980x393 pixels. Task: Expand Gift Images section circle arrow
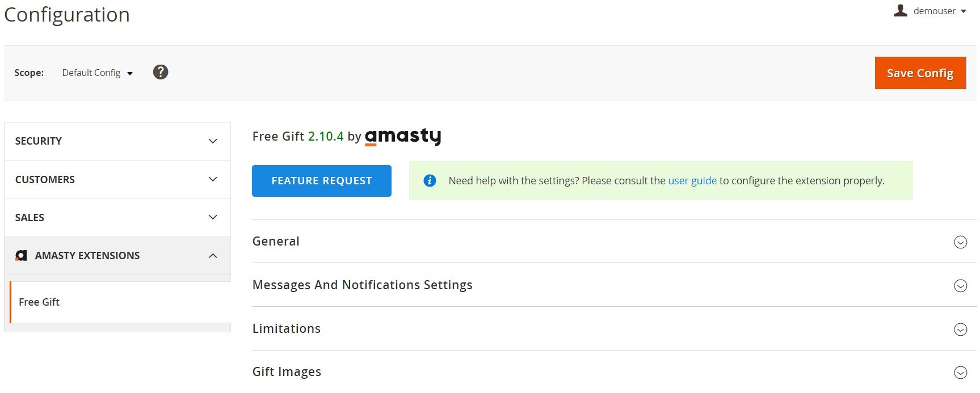tap(960, 373)
